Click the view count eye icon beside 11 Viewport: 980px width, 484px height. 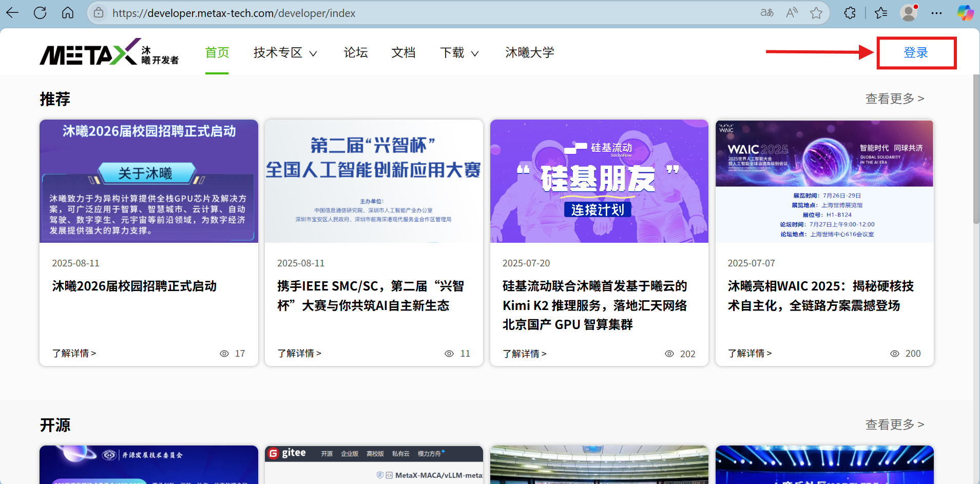pyautogui.click(x=449, y=354)
